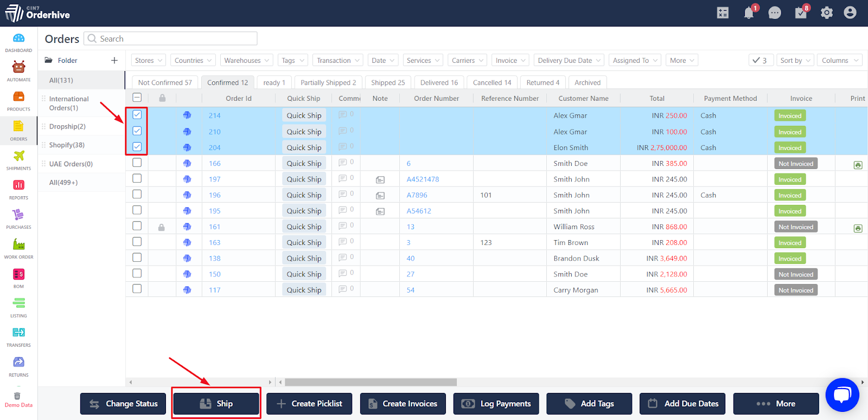Open the Automate sidebar icon
Image resolution: width=868 pixels, height=420 pixels.
[18, 67]
